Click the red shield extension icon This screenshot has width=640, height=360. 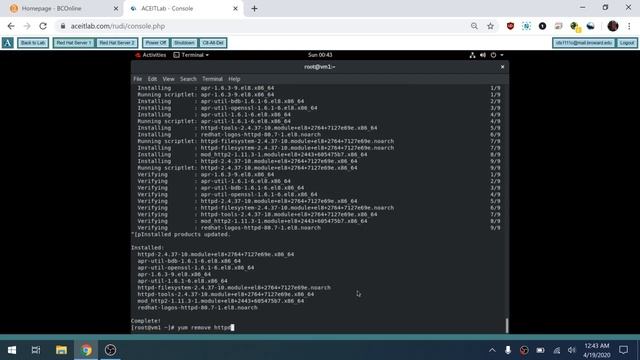point(510,26)
